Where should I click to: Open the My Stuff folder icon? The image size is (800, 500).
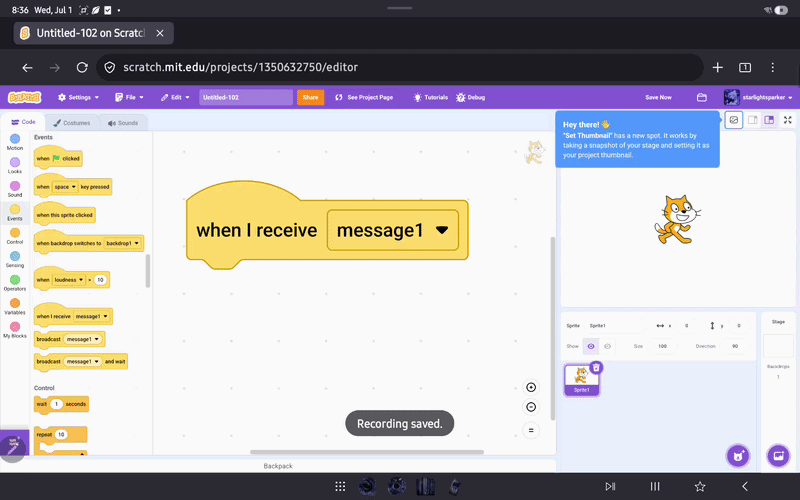point(702,97)
